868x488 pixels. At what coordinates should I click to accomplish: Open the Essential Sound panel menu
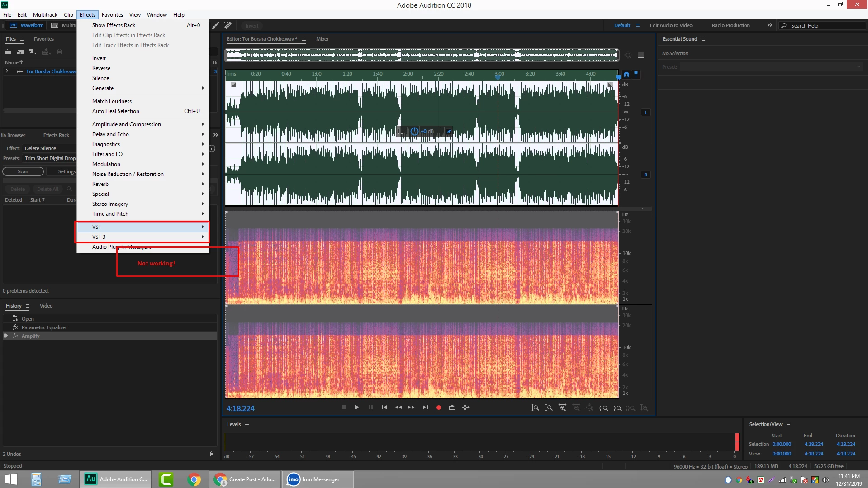(703, 39)
